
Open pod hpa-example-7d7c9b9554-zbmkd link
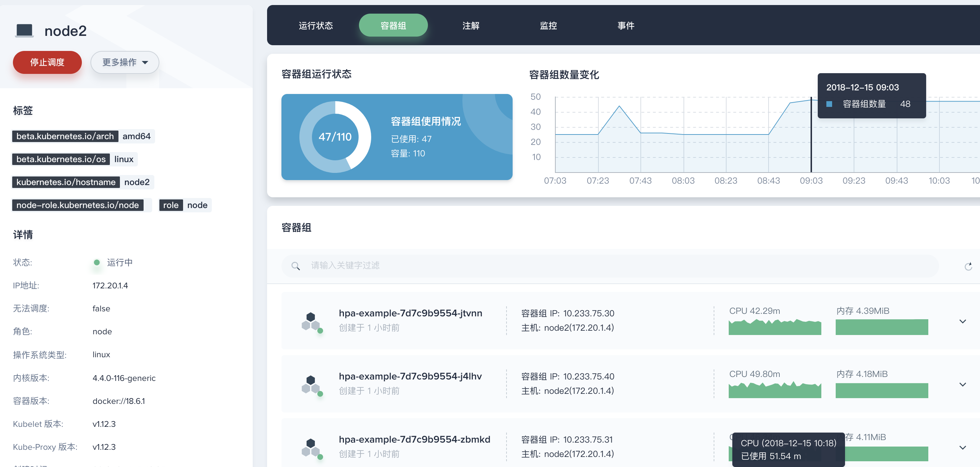click(414, 439)
